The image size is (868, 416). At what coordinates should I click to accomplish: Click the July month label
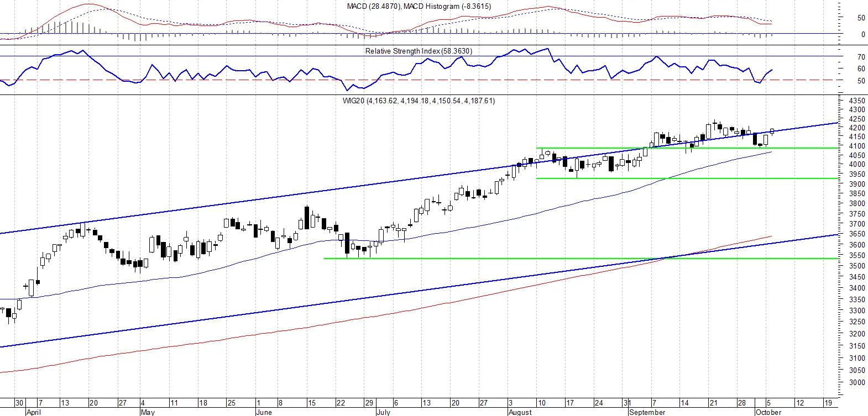tap(383, 412)
